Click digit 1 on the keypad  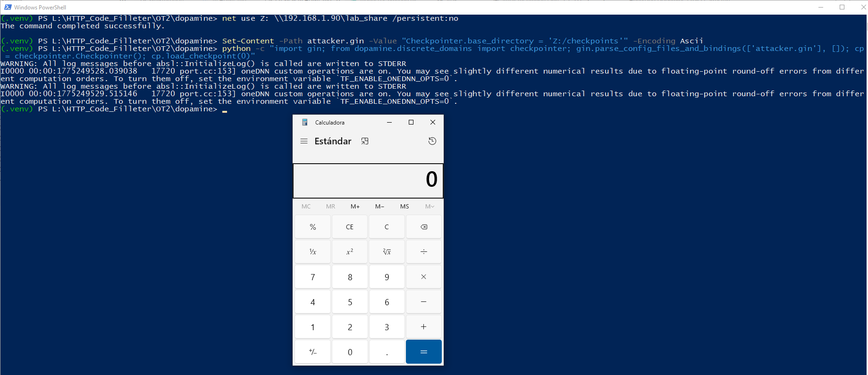tap(313, 327)
